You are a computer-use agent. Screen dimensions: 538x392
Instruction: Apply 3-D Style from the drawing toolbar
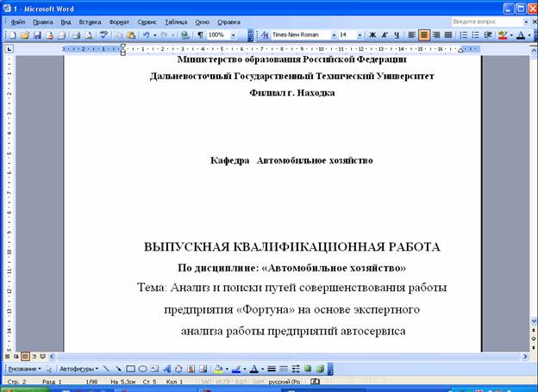(320, 369)
